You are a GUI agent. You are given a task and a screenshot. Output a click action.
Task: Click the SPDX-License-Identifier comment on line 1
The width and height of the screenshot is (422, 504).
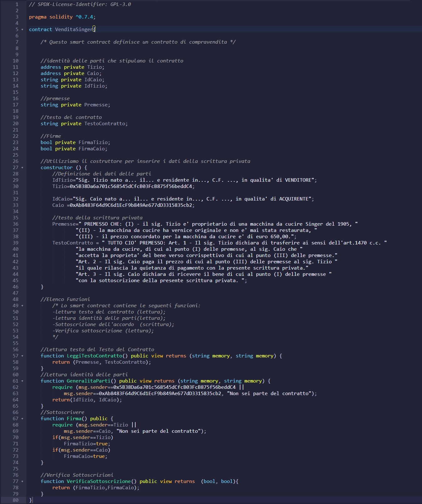coord(80,4)
